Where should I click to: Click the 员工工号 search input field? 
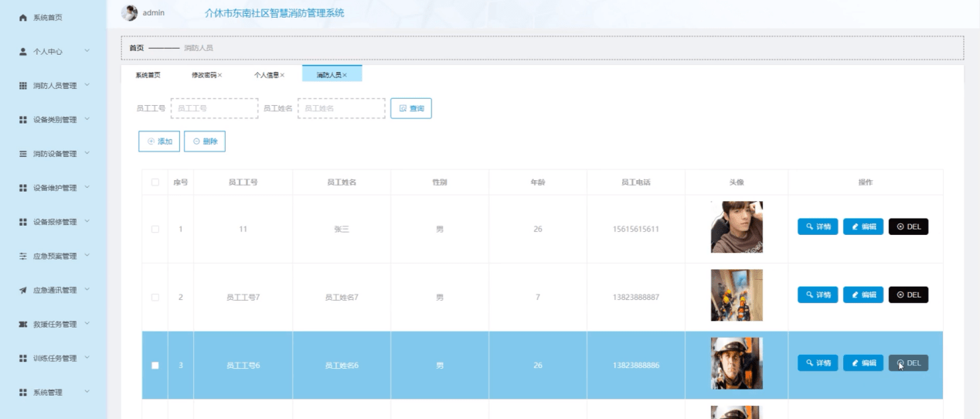[x=214, y=108]
